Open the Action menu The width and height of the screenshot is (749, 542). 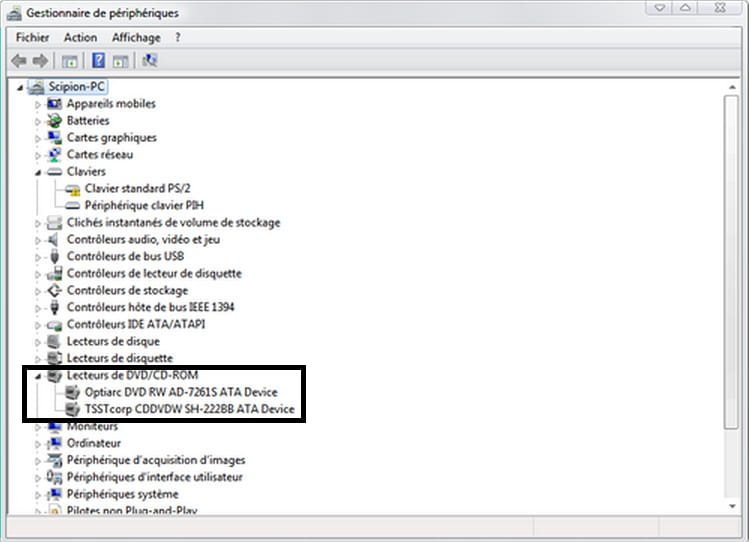(80, 38)
